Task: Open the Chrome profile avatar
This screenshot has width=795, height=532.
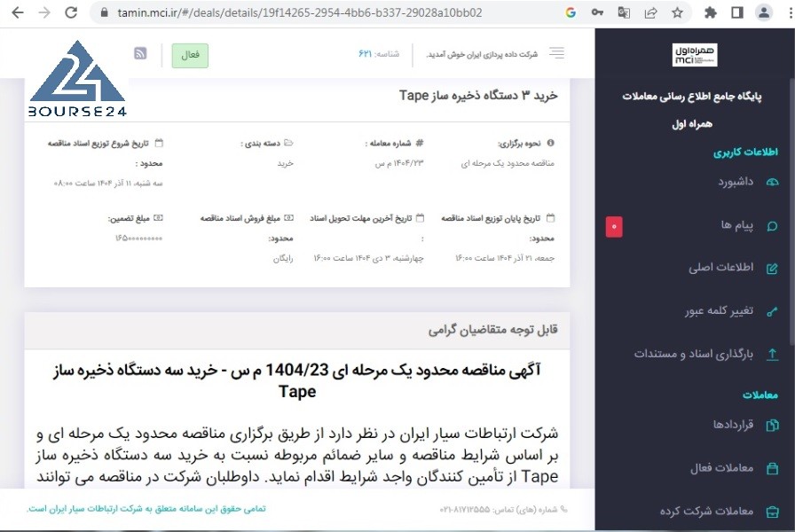Action: pos(764,12)
